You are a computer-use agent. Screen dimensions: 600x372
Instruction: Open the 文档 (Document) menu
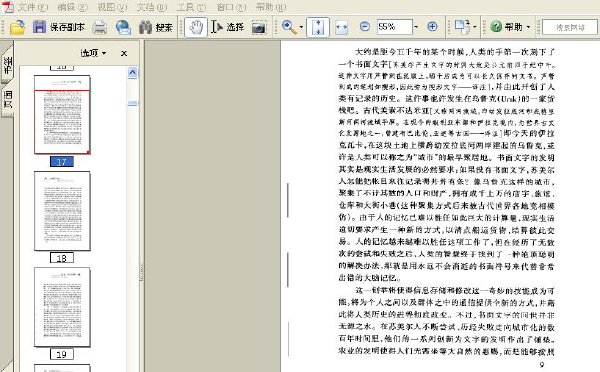click(152, 7)
